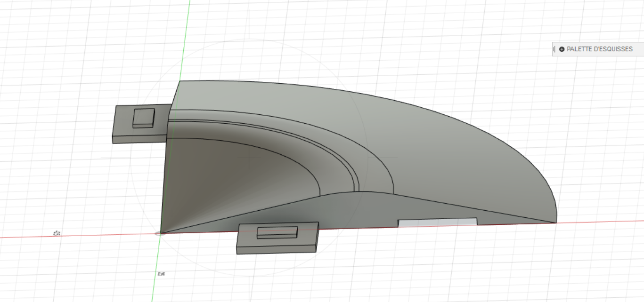Select the -25 axis label
Image resolution: width=644 pixels, height=302 pixels.
click(x=57, y=233)
